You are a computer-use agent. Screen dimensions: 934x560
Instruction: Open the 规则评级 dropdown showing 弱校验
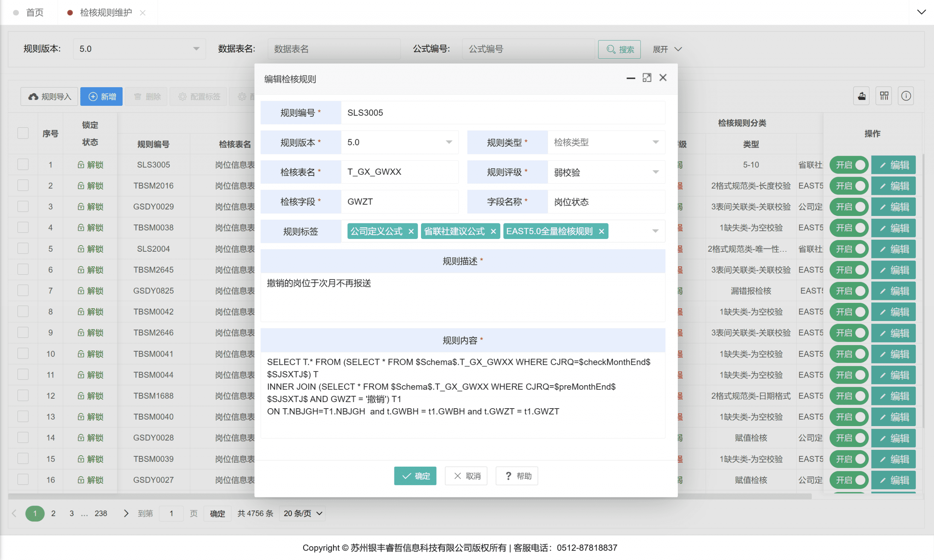point(606,172)
